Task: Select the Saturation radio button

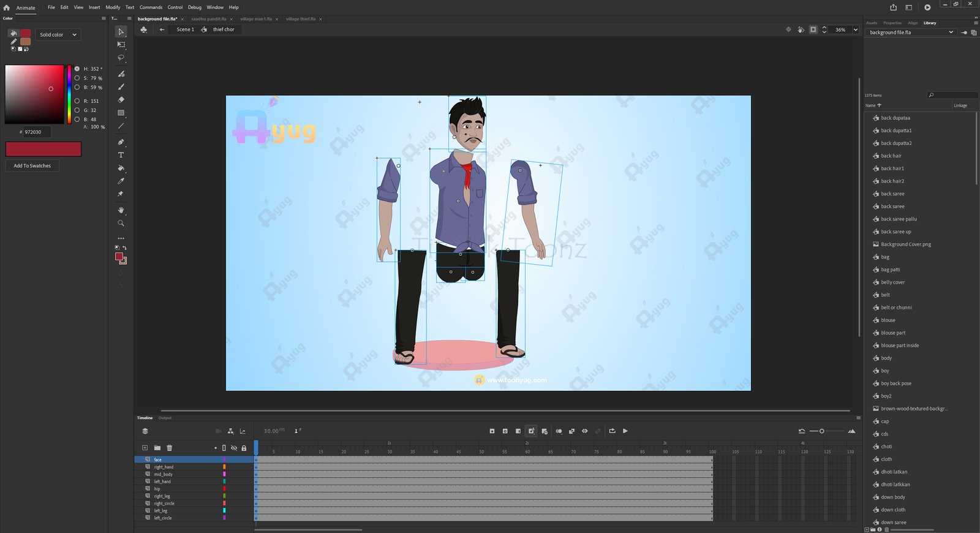Action: coord(77,78)
